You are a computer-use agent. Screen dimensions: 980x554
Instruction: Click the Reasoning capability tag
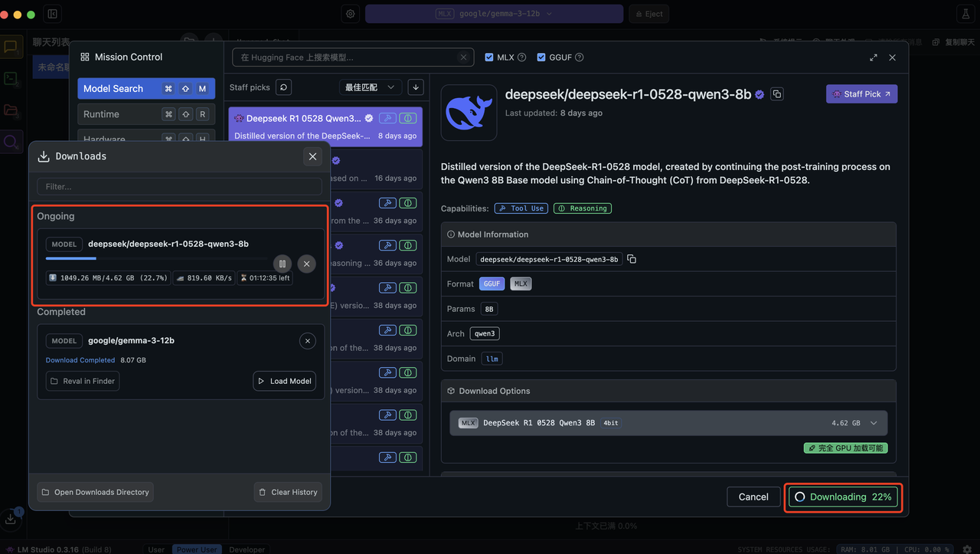583,208
